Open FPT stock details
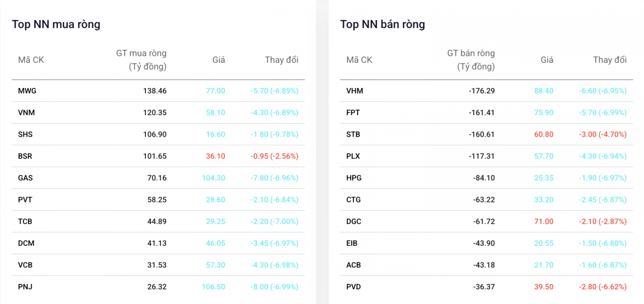 click(x=353, y=113)
